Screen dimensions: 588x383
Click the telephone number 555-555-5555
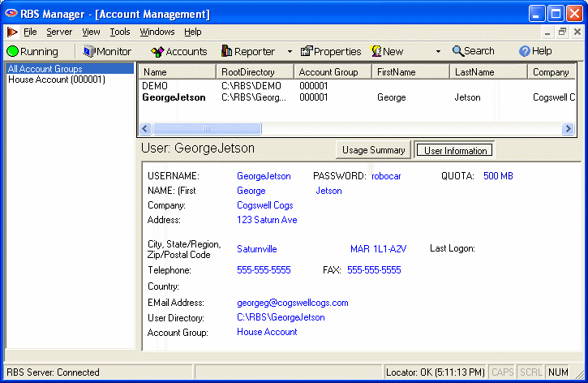click(264, 270)
